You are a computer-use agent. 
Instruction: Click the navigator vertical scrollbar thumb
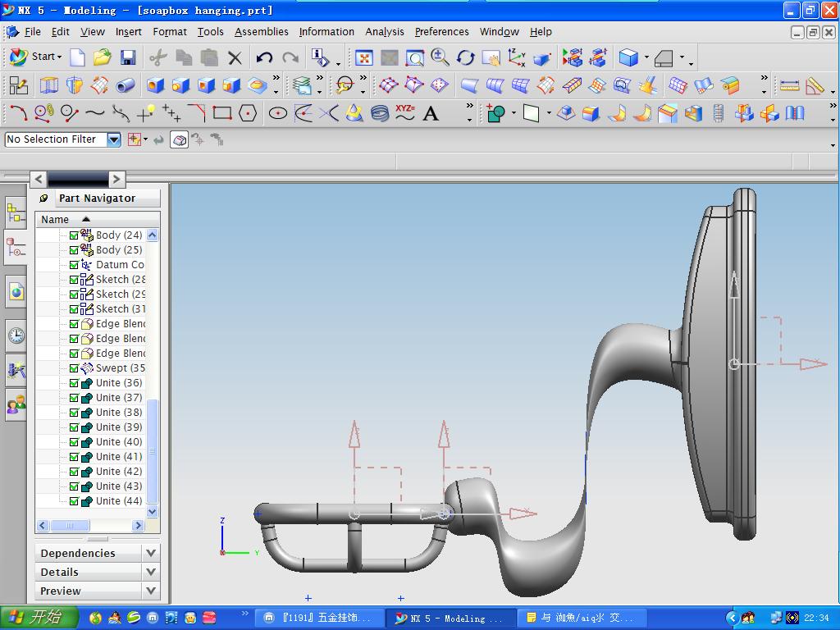pos(153,451)
